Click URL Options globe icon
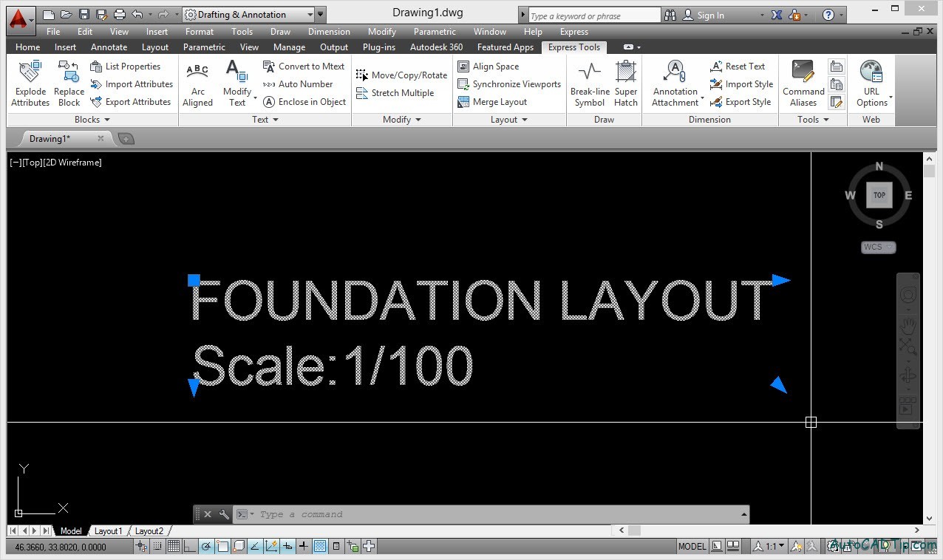This screenshot has width=943, height=560. point(872,84)
